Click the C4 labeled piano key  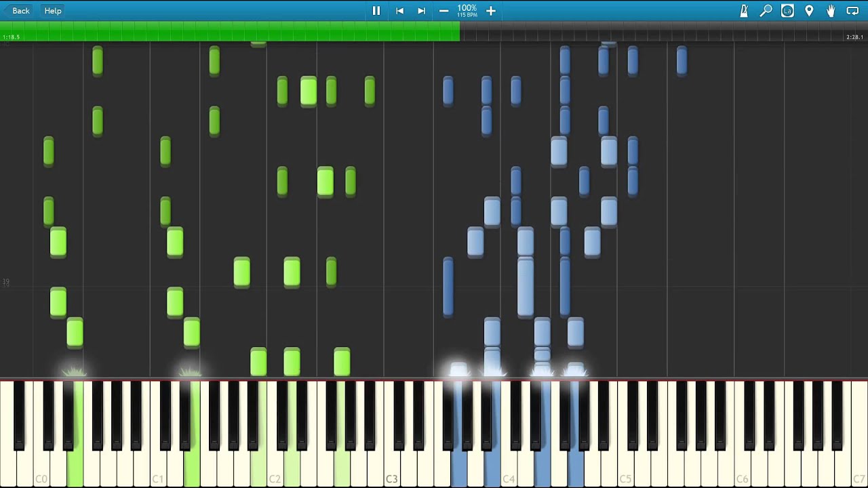509,468
